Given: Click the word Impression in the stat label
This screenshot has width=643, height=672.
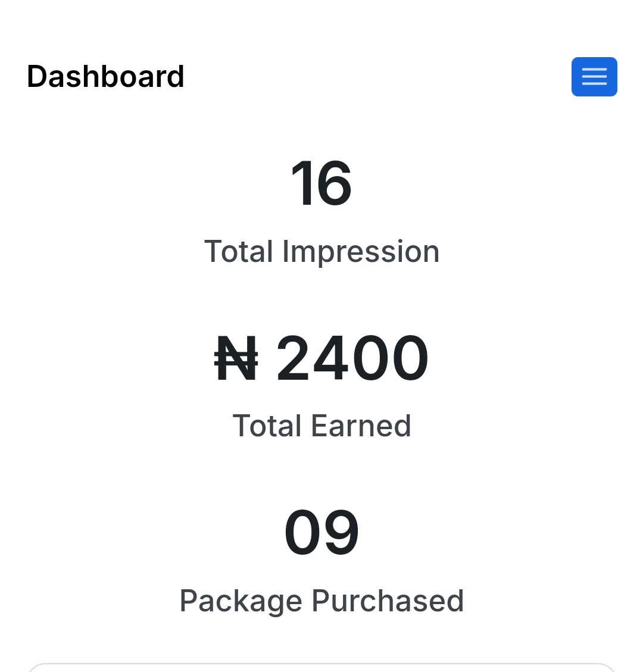Looking at the screenshot, I should click(361, 252).
